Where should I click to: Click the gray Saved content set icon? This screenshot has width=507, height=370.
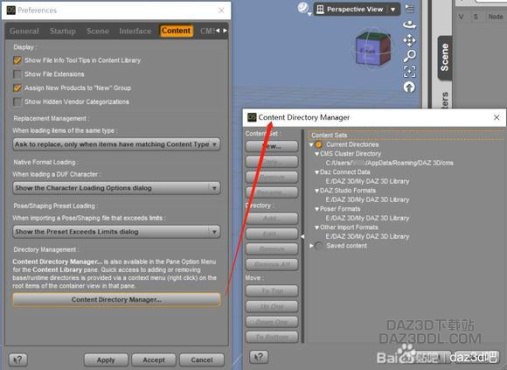[x=319, y=246]
